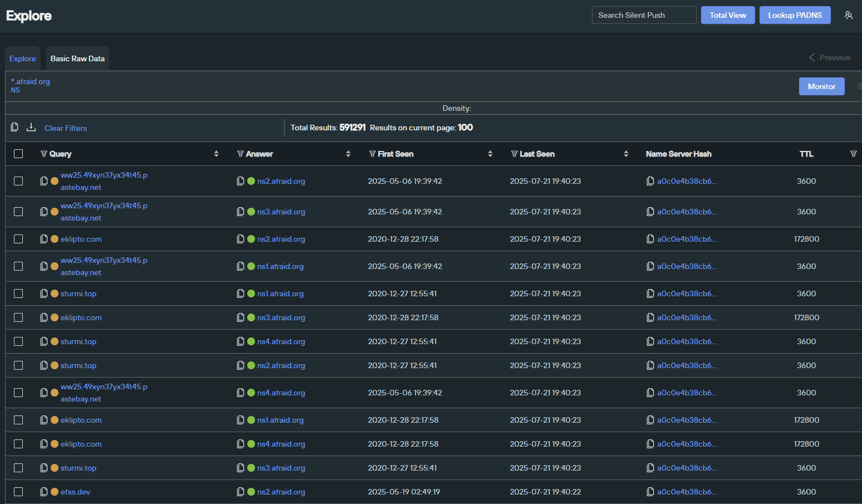Click the Clear Filters link
Image resolution: width=862 pixels, height=504 pixels.
[x=66, y=128]
